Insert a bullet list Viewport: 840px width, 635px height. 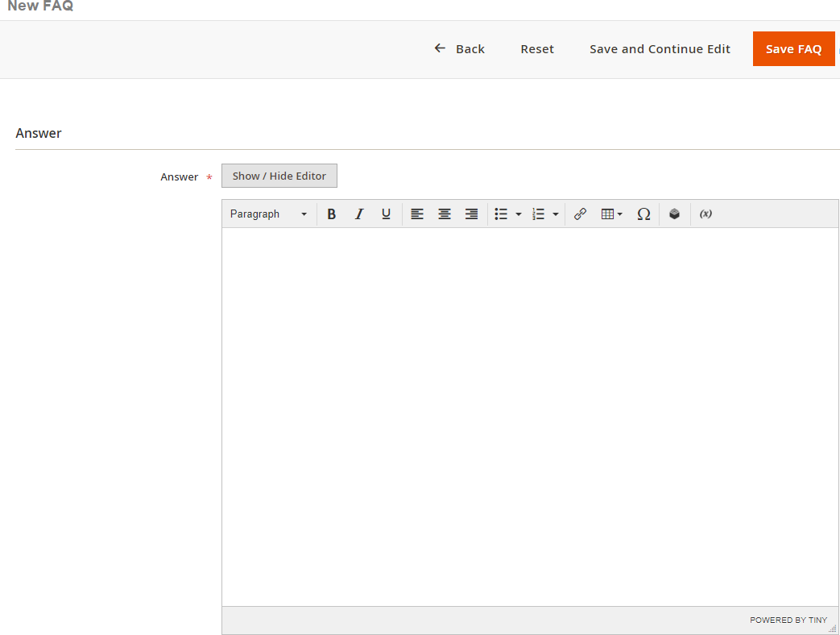pyautogui.click(x=501, y=214)
